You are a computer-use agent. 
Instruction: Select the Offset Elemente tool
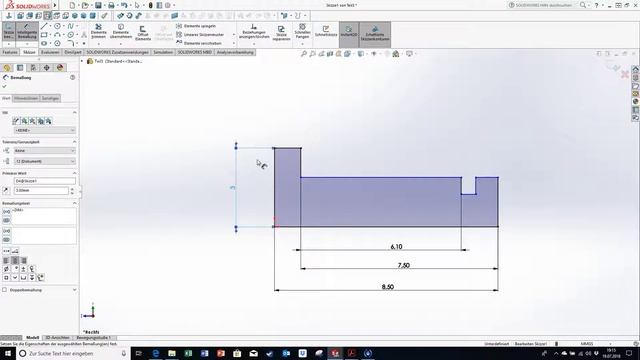tap(143, 33)
